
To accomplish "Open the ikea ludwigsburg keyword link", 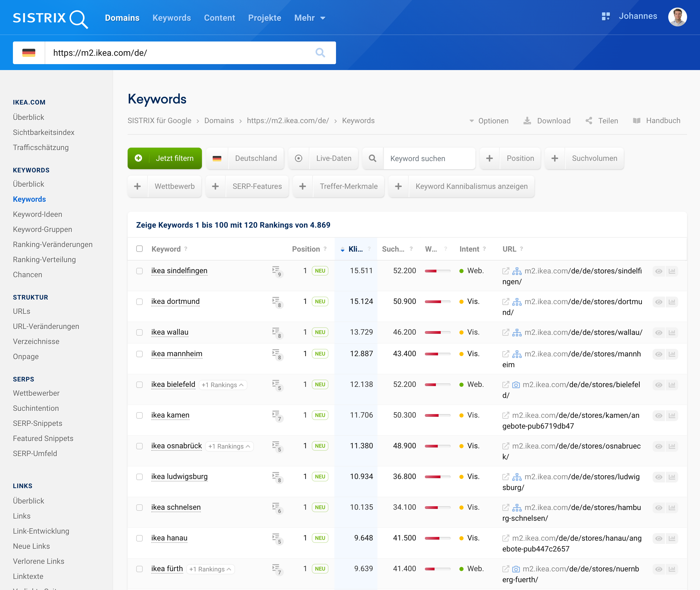I will pos(179,477).
